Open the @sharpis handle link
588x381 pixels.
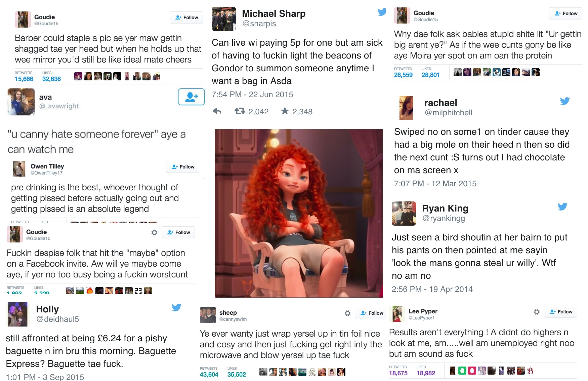(x=259, y=24)
